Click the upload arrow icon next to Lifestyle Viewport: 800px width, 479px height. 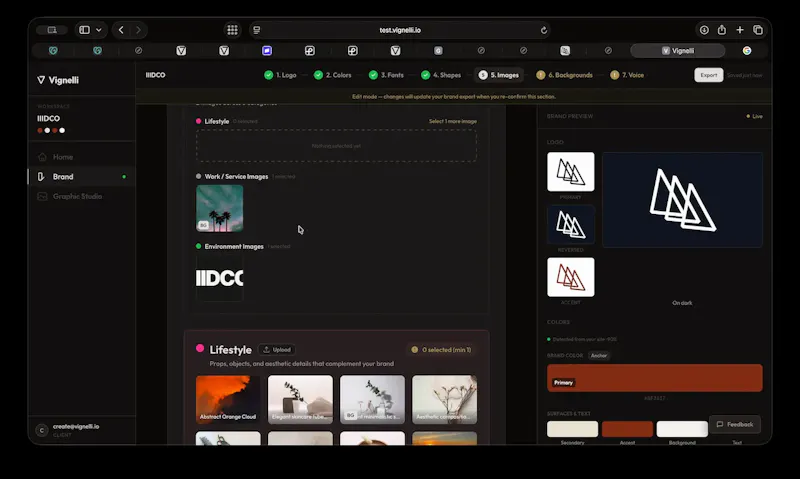[x=266, y=349]
